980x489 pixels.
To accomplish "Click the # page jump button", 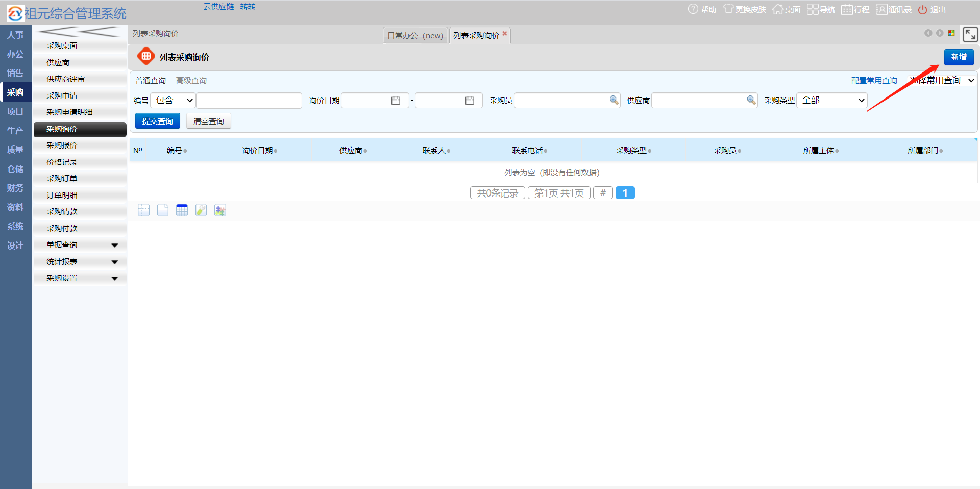I will pos(603,193).
